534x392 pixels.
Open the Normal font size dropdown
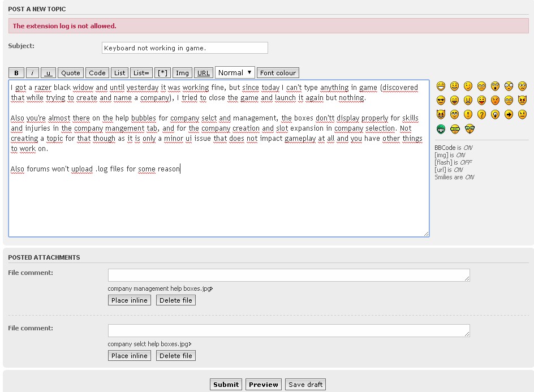coord(235,72)
